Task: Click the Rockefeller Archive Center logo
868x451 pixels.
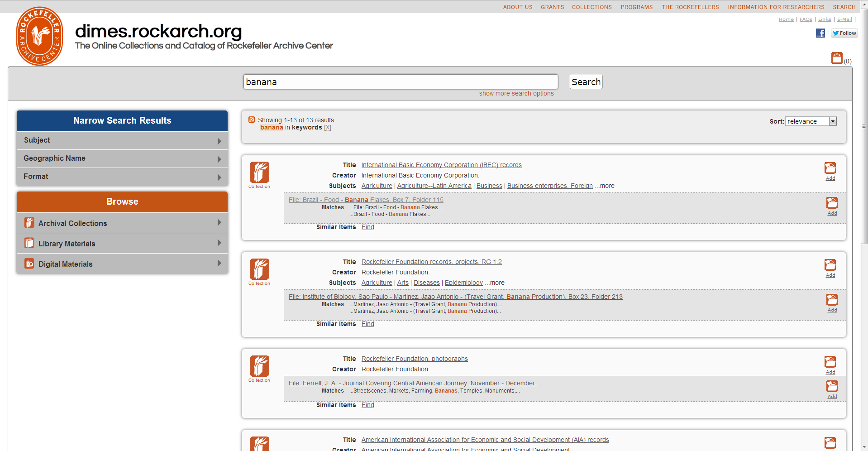Action: (39, 36)
